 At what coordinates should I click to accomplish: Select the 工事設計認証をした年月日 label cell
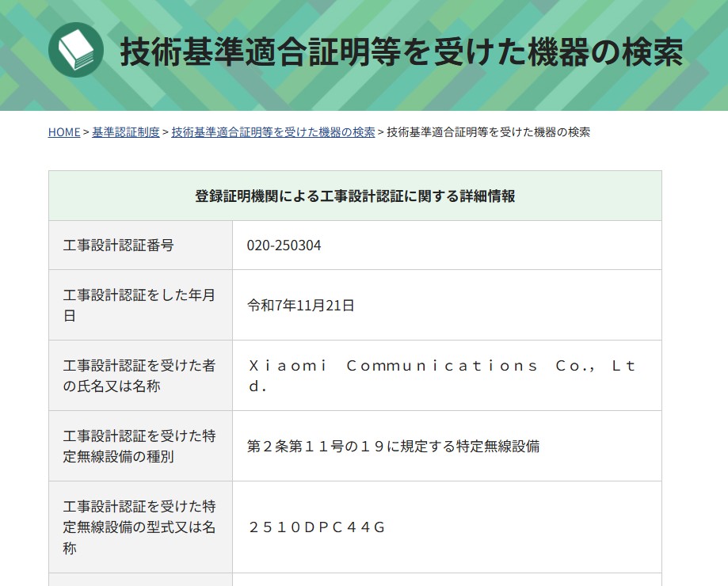[x=139, y=305]
